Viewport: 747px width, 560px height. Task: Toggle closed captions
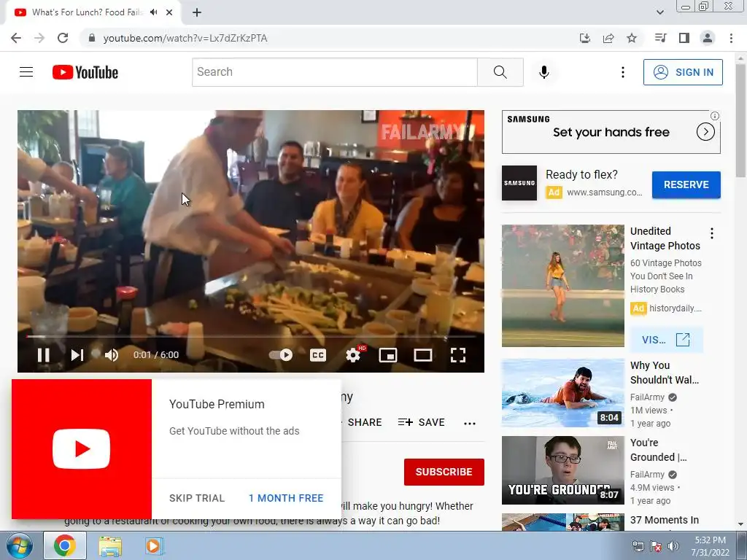(x=318, y=355)
